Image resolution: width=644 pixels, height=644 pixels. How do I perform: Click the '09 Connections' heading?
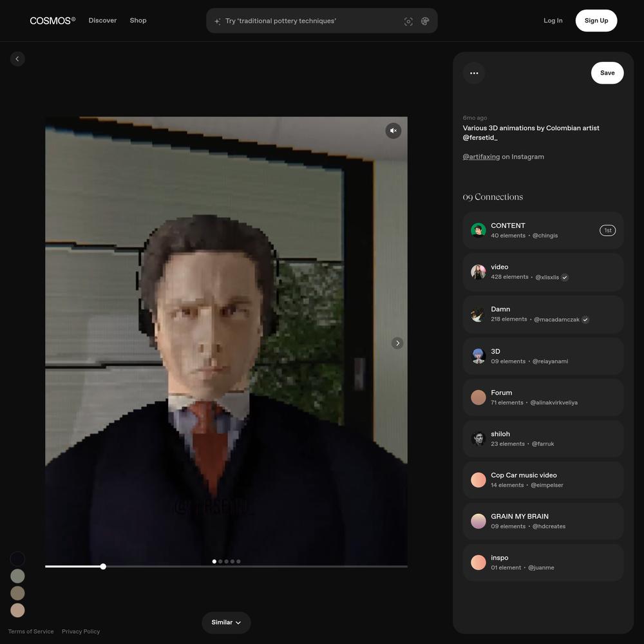pyautogui.click(x=493, y=197)
